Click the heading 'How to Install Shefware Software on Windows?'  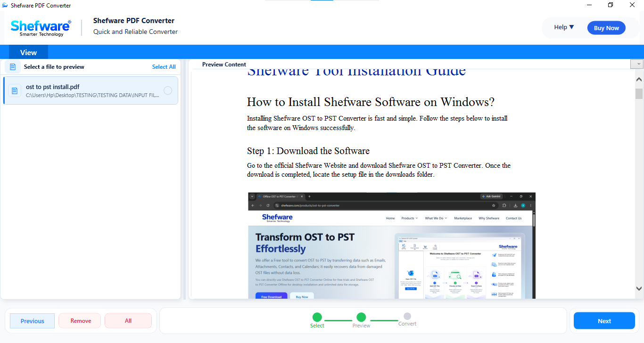coord(371,102)
